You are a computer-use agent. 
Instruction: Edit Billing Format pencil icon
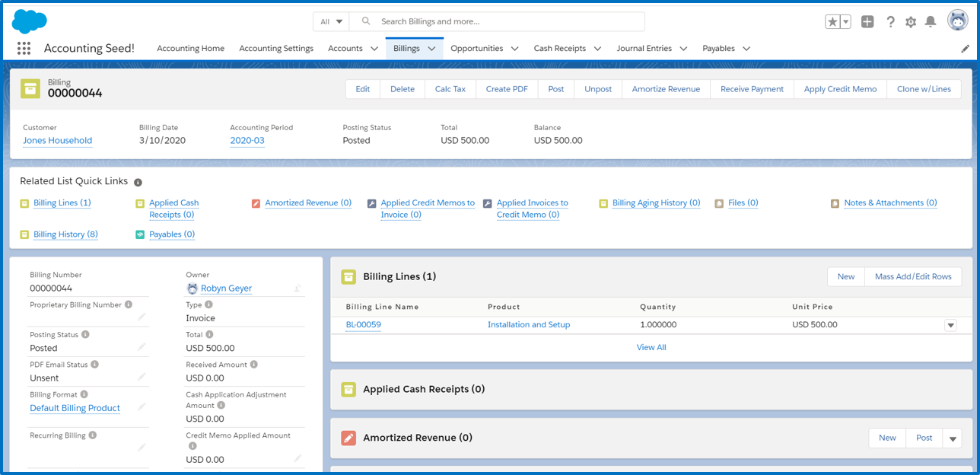pyautogui.click(x=142, y=407)
